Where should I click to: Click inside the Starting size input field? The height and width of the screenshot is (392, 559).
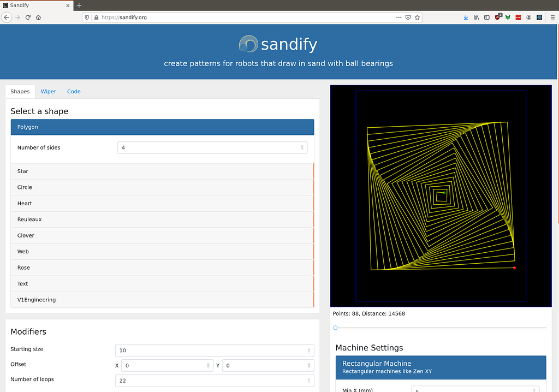pyautogui.click(x=213, y=350)
